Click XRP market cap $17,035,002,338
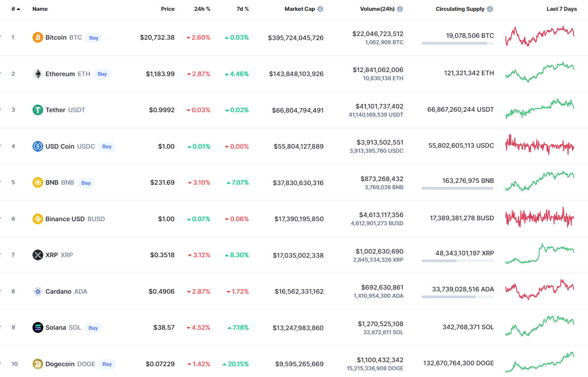The height and width of the screenshot is (377, 588). click(x=298, y=255)
